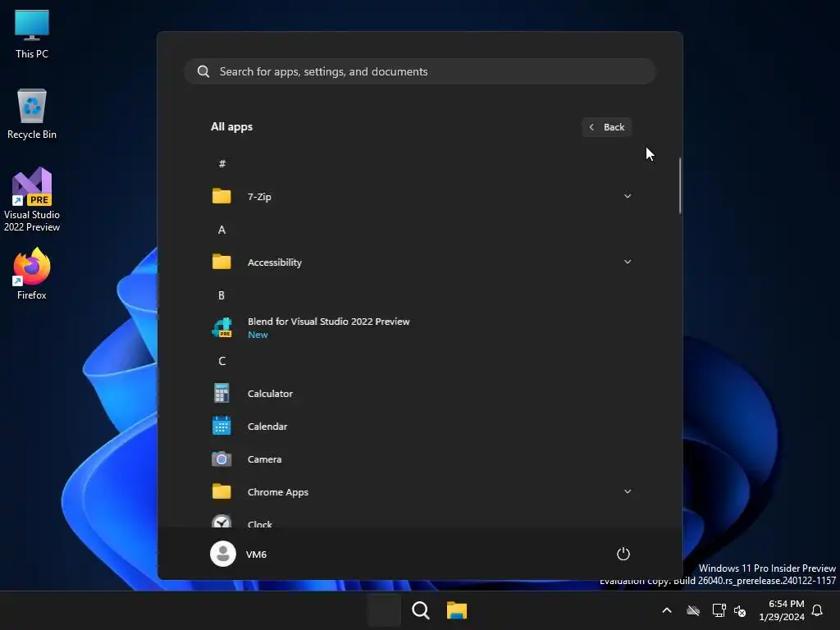Select Visual Studio 2022 Preview desktop shortcut
This screenshot has width=840, height=630.
coord(32,199)
